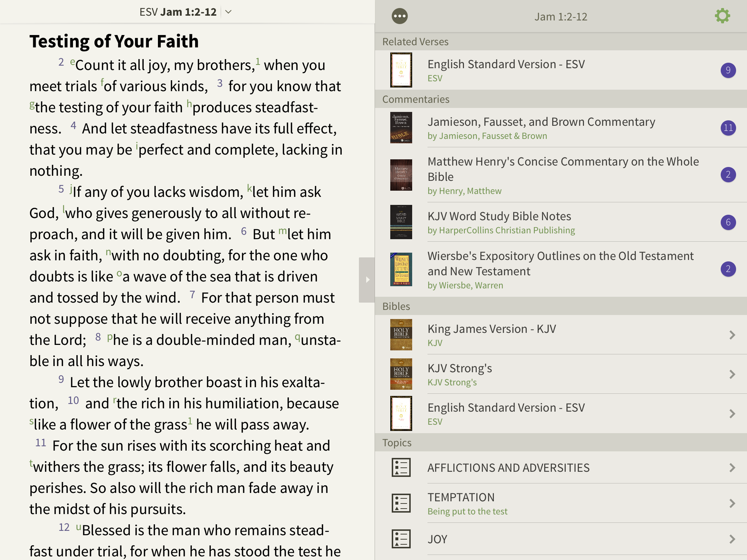Tap cross-reference q before 'unstable'
Viewport: 747px width, 560px height.
298,338
